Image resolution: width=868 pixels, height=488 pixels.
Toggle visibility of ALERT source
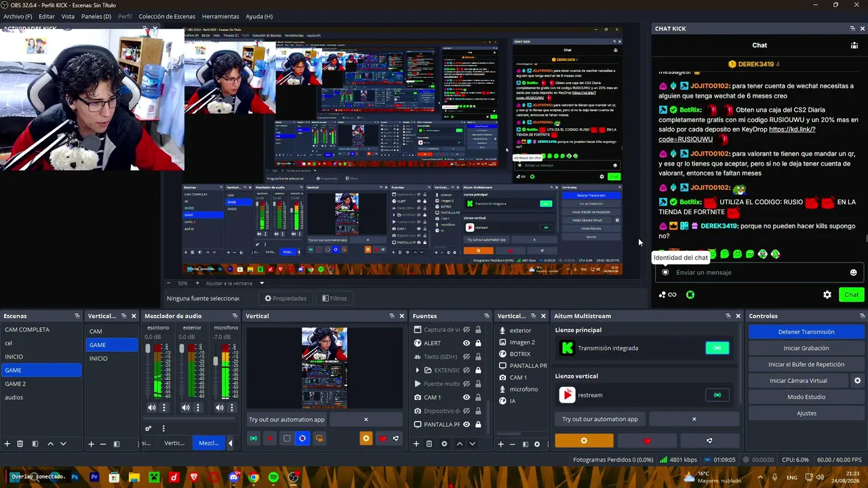pos(467,343)
